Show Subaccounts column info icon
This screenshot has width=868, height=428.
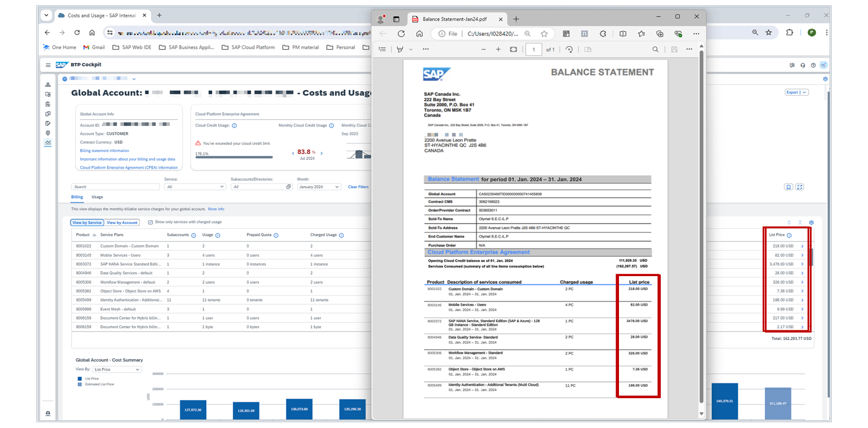[x=194, y=235]
